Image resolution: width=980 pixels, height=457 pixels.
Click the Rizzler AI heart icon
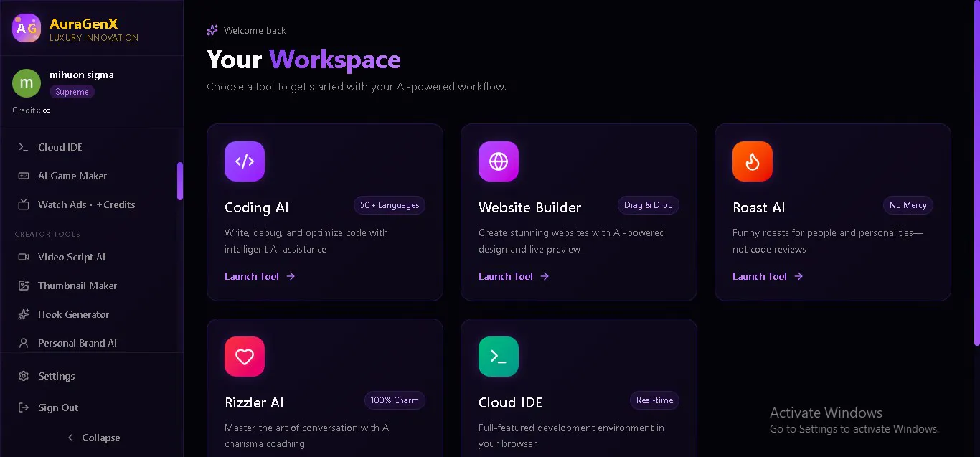coord(245,357)
